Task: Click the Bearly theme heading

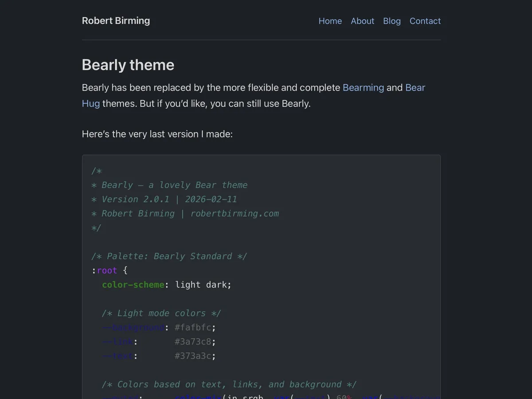Action: 128,65
